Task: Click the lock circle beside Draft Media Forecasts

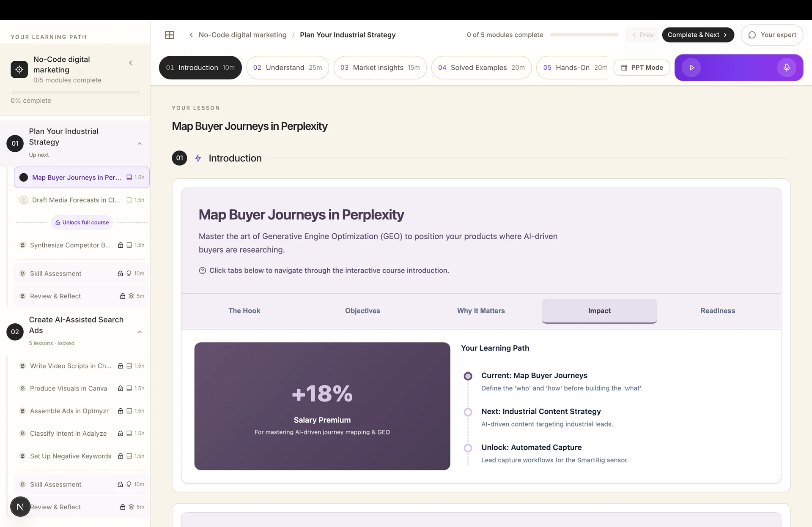Action: (x=24, y=200)
